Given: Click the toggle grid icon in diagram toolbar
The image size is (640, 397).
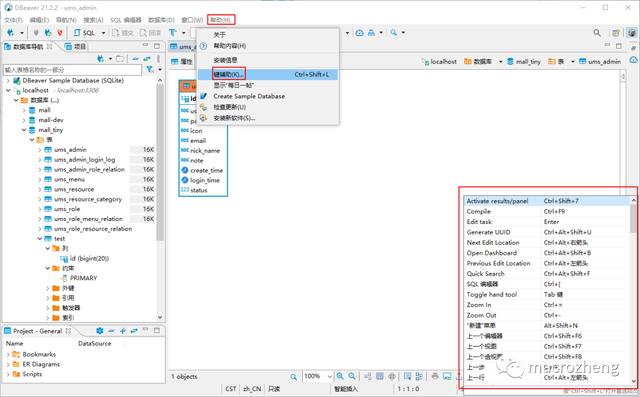Looking at the screenshot, I should click(380, 376).
